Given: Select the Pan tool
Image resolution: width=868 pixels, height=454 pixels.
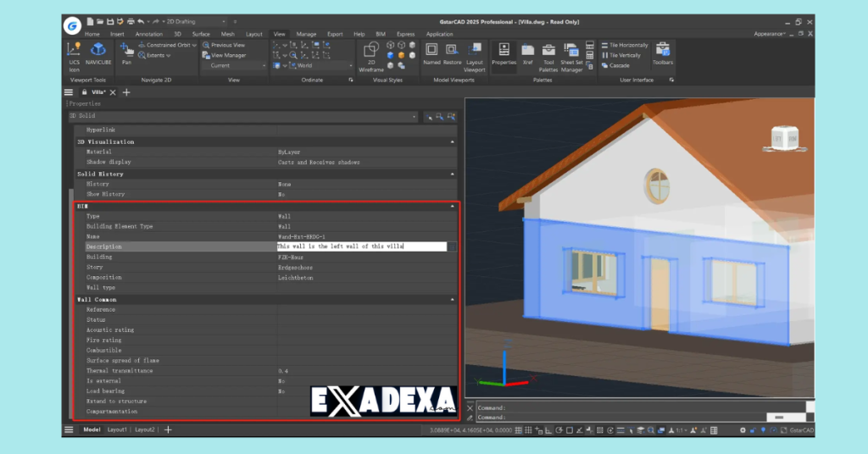Looking at the screenshot, I should point(127,53).
